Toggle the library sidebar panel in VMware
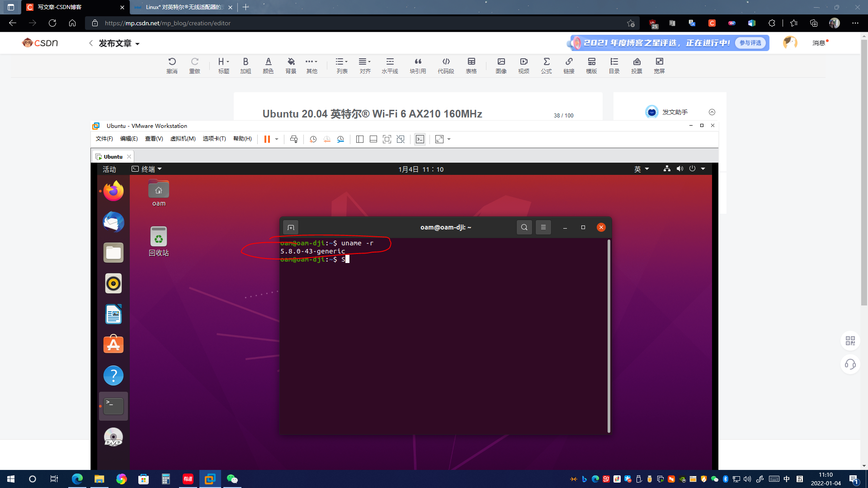Viewport: 868px width, 488px height. click(360, 139)
